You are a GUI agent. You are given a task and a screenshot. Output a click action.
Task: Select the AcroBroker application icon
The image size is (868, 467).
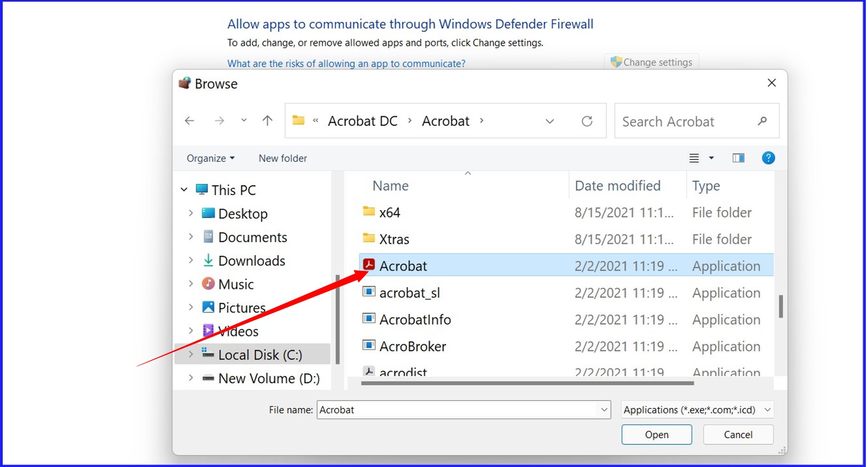[369, 345]
